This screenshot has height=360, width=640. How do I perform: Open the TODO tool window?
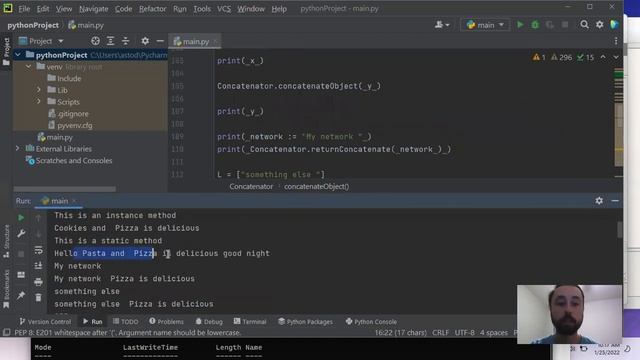point(126,322)
